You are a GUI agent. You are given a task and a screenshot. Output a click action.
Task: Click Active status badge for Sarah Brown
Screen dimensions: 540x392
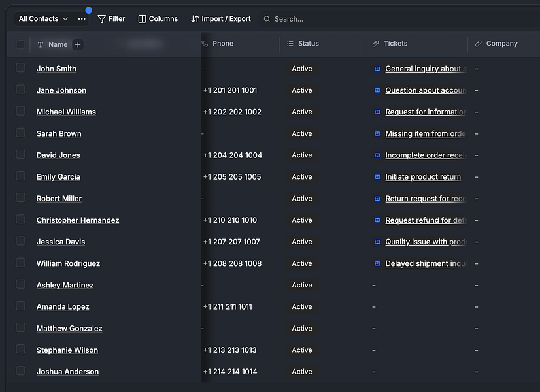[302, 133]
